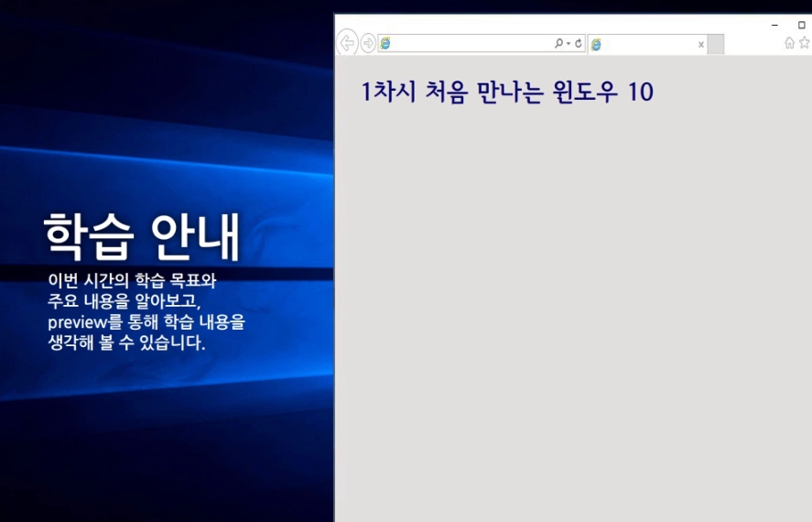
Task: Open the Home page icon
Action: 790,43
